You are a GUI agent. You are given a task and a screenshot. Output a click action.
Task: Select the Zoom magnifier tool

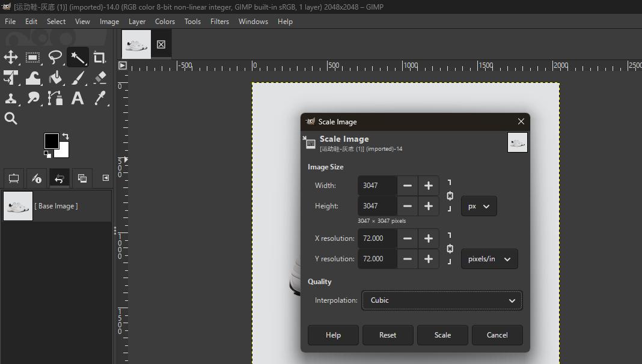(11, 118)
